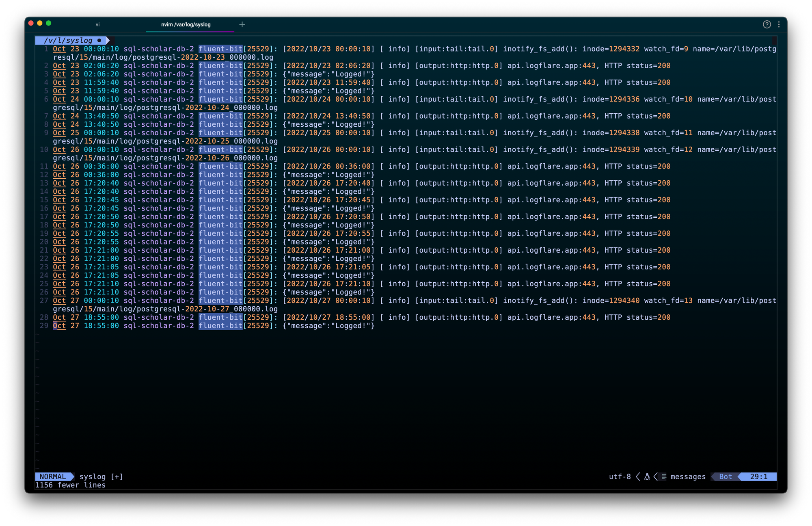The height and width of the screenshot is (526, 812).
Task: Click the highlighted fluent-bit on line 1
Action: [220, 49]
